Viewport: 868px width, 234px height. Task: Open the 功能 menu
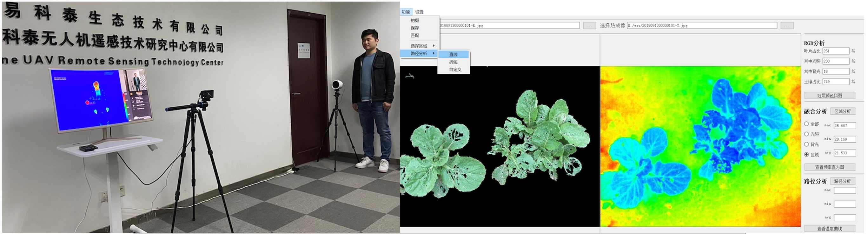tap(405, 12)
